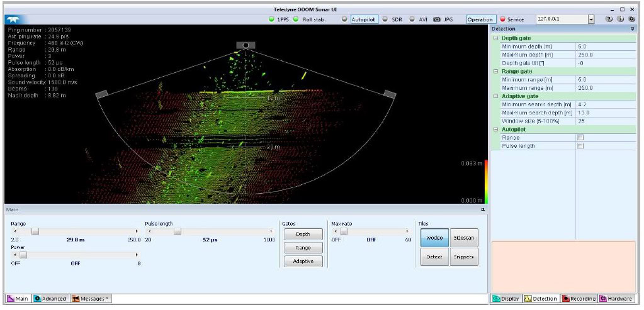Edit the Maximum search depth value 13.0
The image size is (644, 310).
tap(606, 113)
